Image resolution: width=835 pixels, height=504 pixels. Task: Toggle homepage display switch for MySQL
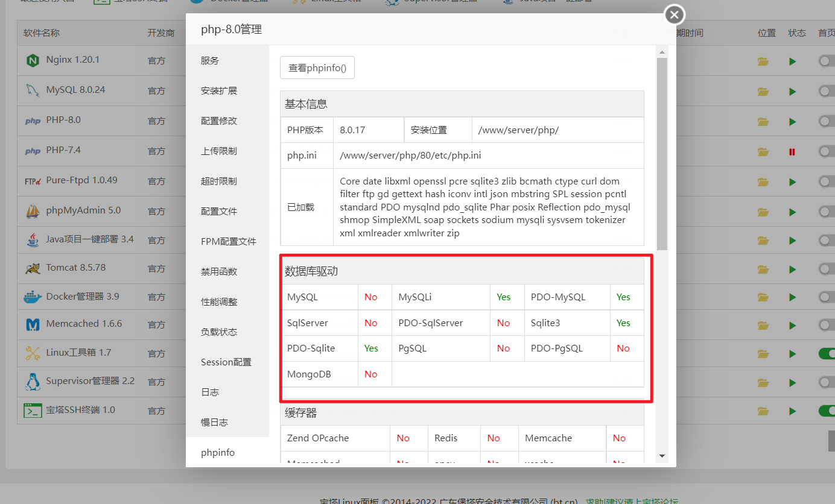827,91
